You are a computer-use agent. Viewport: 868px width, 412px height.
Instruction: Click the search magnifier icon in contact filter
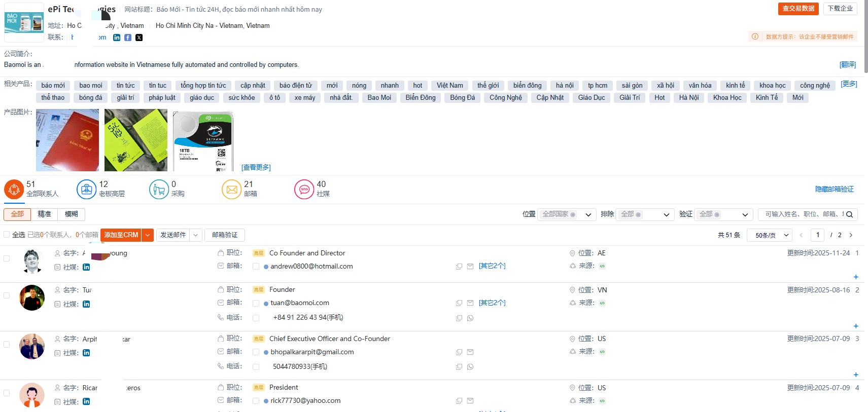tap(849, 214)
